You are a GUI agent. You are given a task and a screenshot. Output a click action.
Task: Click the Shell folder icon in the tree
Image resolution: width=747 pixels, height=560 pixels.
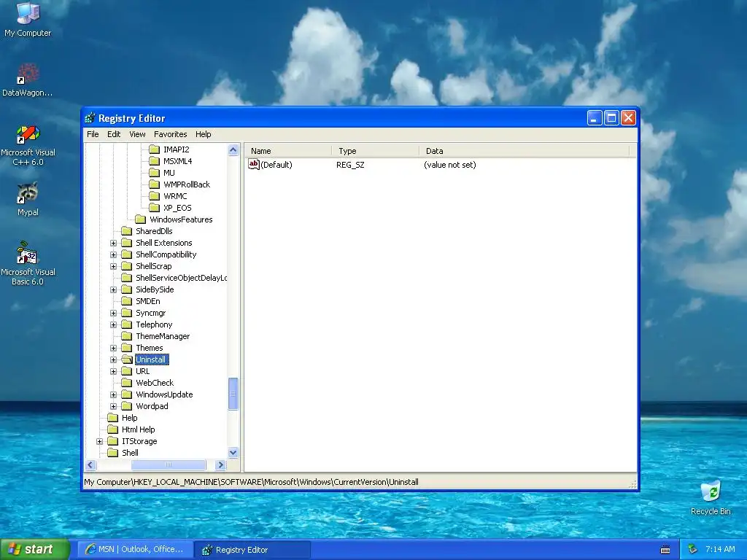click(112, 453)
